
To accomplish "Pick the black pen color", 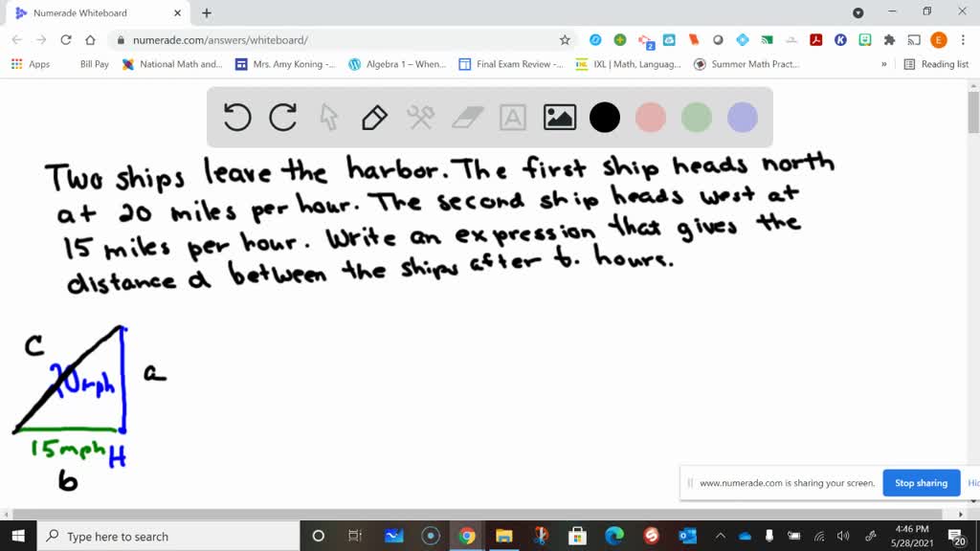I will (x=605, y=118).
